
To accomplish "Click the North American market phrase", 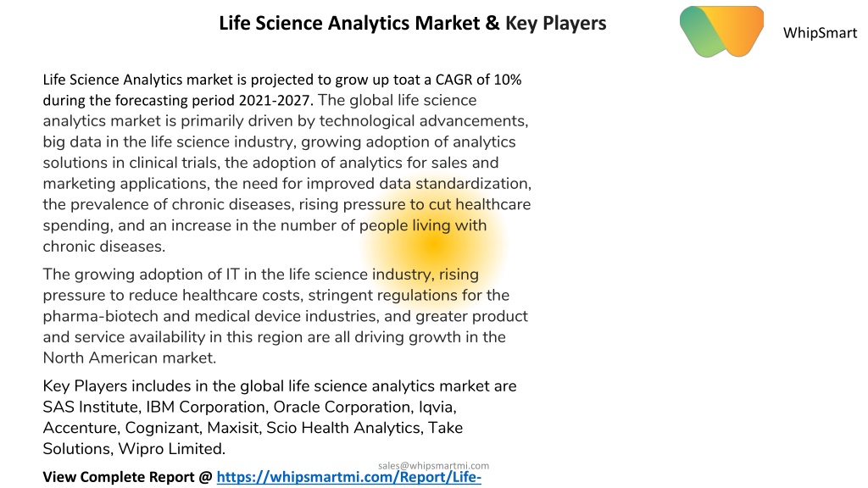I will tap(128, 358).
